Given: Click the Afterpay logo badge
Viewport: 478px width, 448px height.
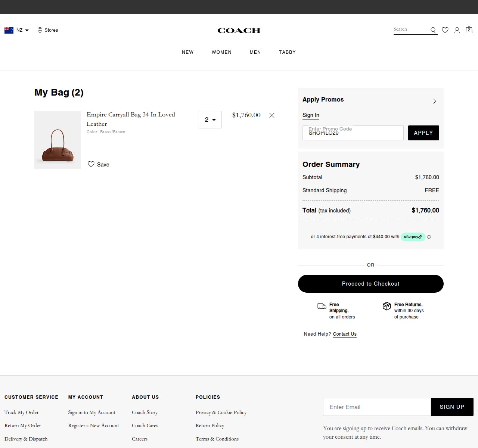Looking at the screenshot, I should coord(413,237).
